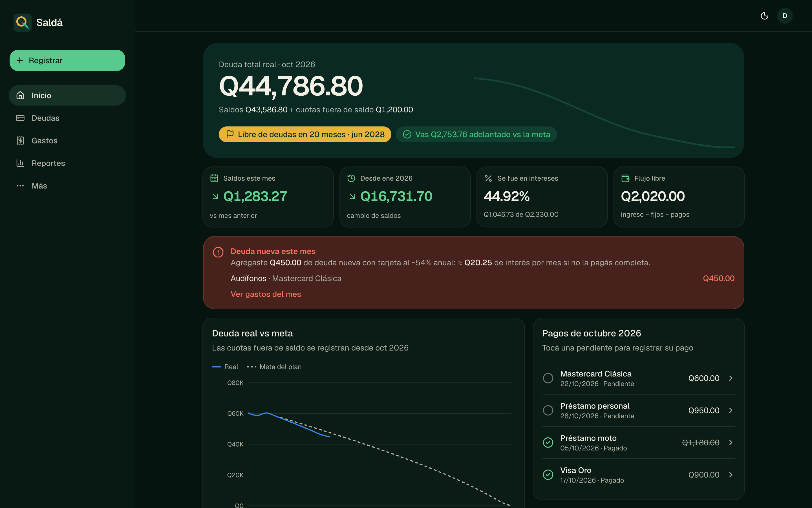Toggle the Meta del plan legend

(x=274, y=367)
